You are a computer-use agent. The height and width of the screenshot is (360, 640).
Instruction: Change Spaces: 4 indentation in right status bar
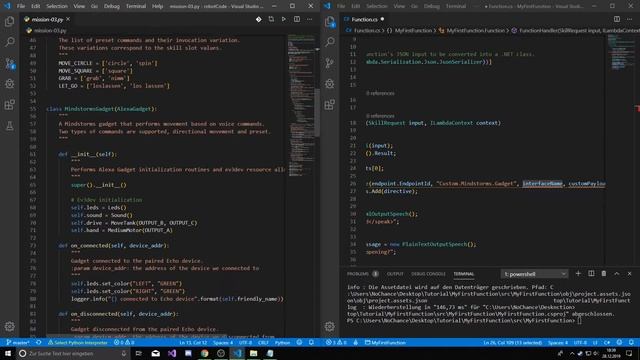558,342
